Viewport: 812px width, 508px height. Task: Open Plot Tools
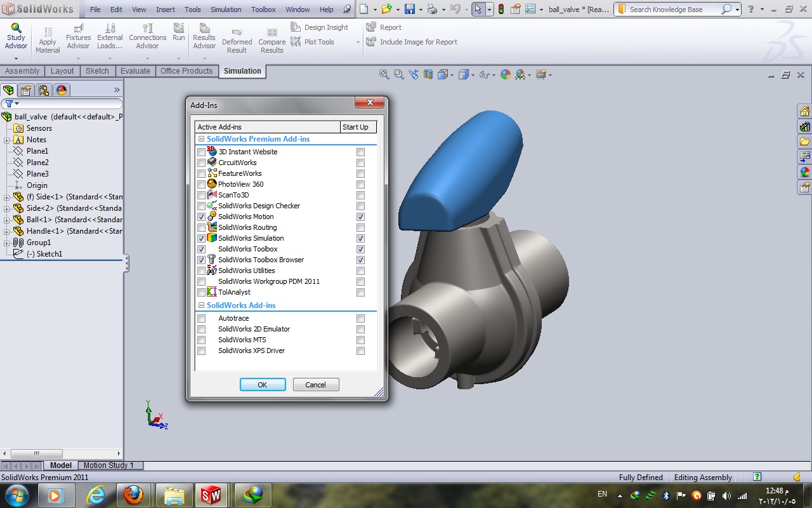point(312,42)
